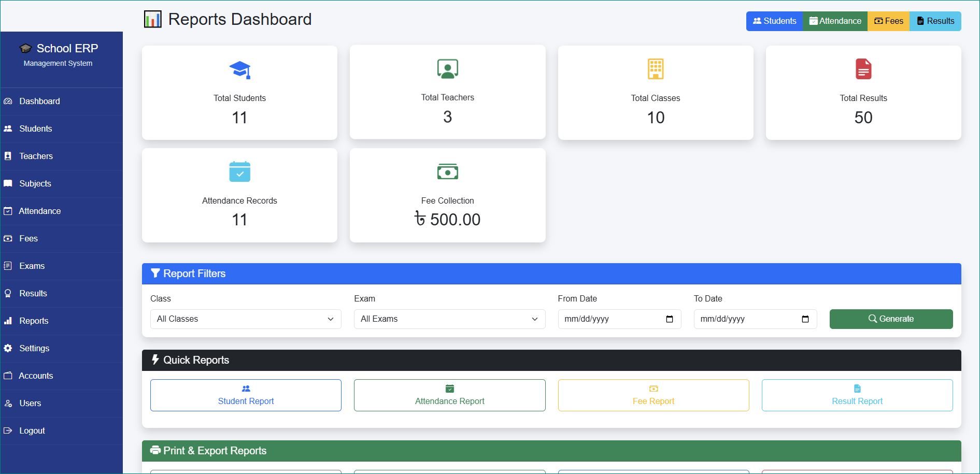
Task: Open the All Classes dropdown
Action: pyautogui.click(x=246, y=319)
